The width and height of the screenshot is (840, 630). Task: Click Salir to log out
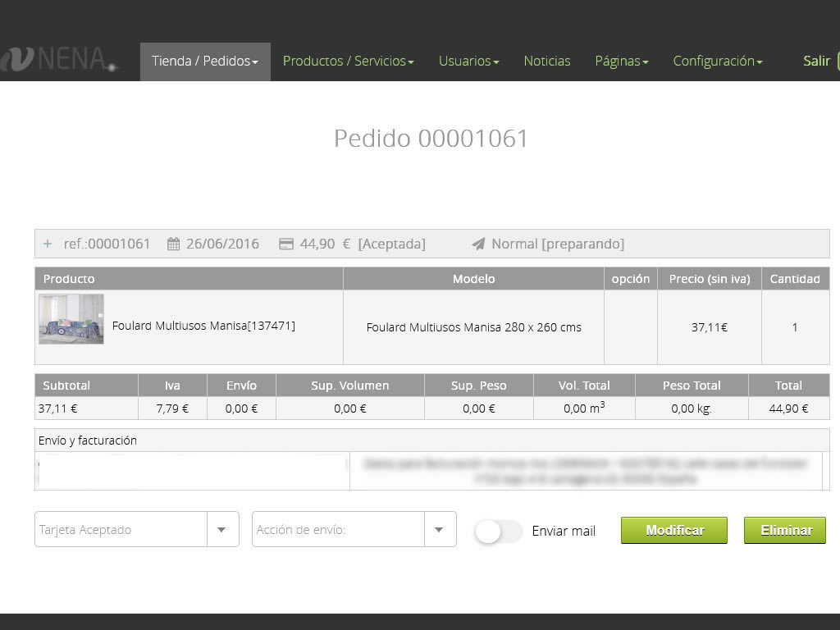pos(816,62)
